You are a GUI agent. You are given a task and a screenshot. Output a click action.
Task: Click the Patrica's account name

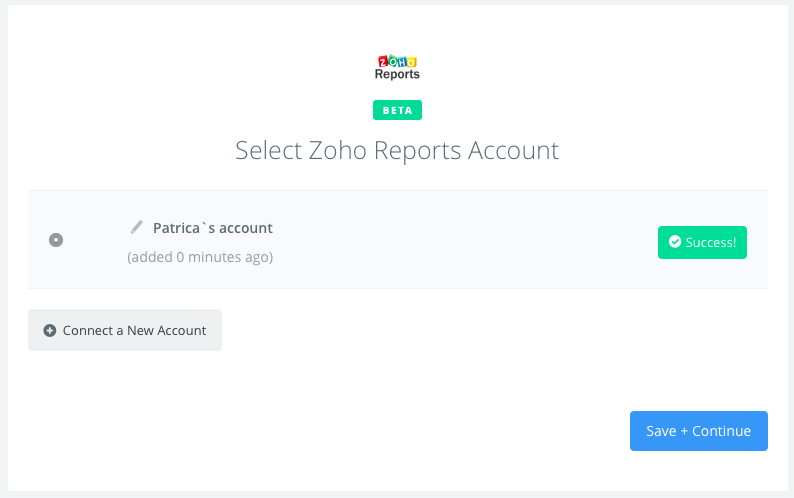click(213, 228)
